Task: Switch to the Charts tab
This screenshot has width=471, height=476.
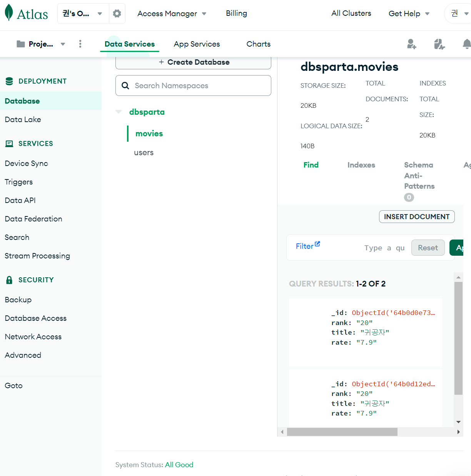Action: point(259,44)
